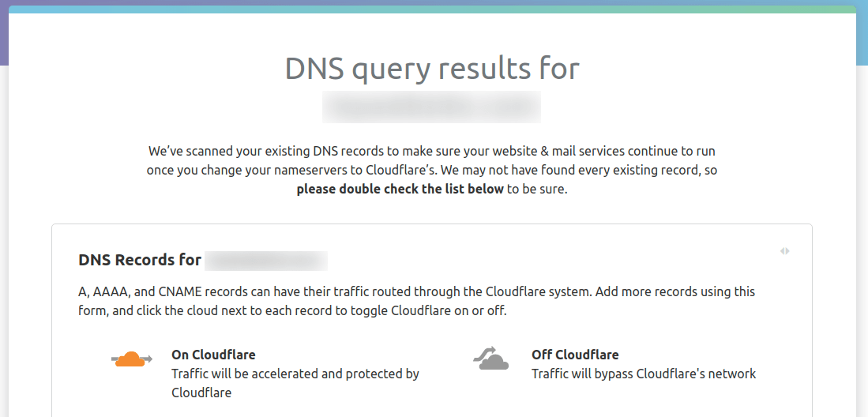
Task: Click the "We've scanned your existing DNS records" sentence
Action: (x=431, y=151)
